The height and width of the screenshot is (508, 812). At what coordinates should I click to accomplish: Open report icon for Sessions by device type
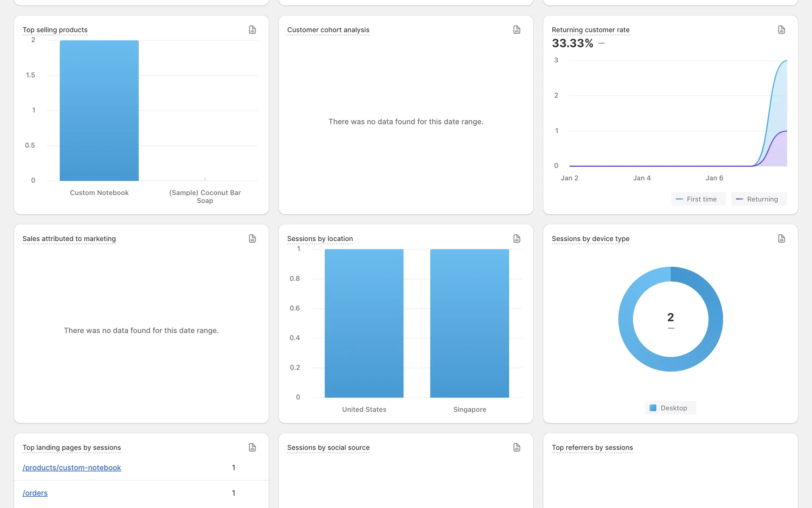coord(781,239)
